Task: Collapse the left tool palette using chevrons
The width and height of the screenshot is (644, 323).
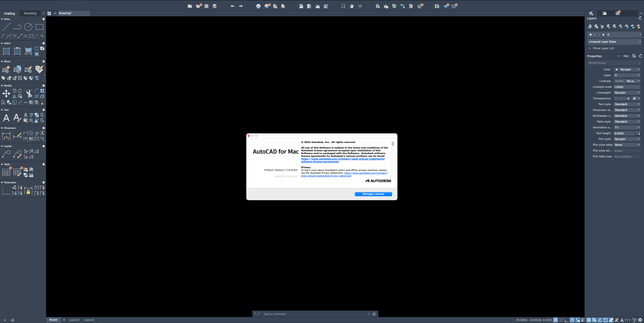Action: (43, 13)
